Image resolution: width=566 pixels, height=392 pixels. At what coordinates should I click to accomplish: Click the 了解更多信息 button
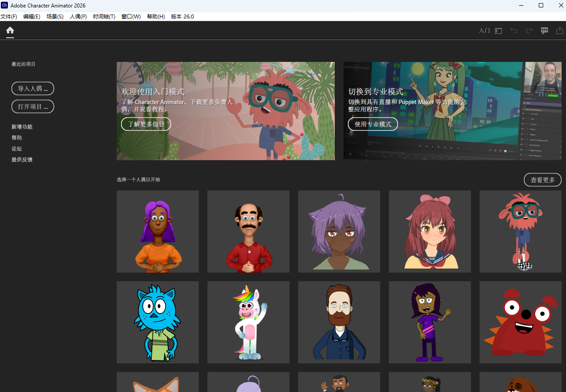146,124
